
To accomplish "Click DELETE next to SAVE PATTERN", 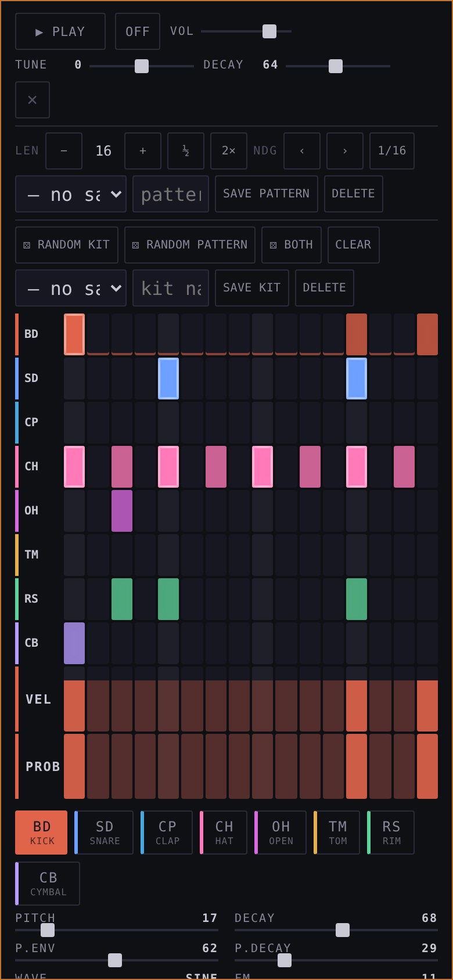I will click(353, 194).
